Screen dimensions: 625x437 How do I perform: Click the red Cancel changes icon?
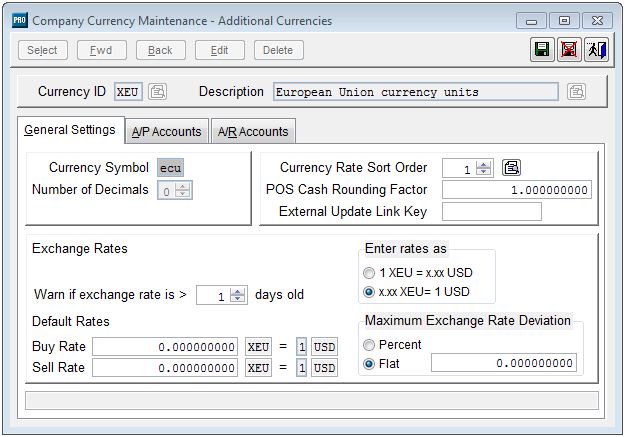(x=569, y=50)
